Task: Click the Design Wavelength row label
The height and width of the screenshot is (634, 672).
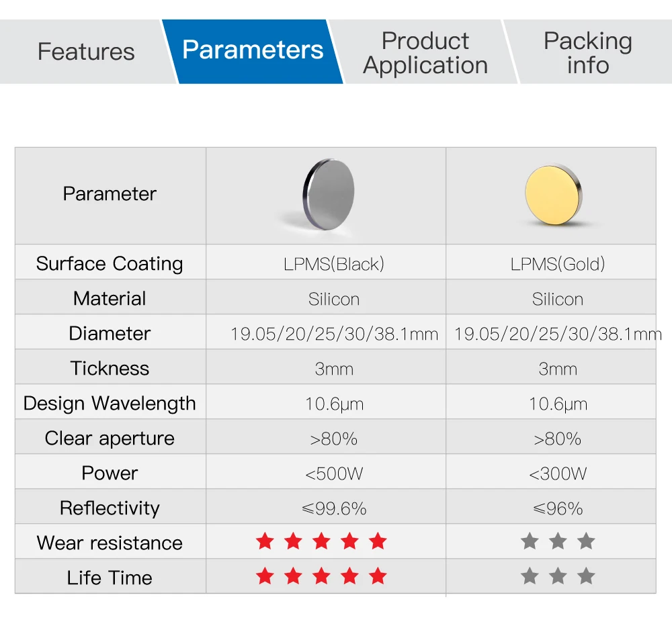Action: pyautogui.click(x=110, y=404)
